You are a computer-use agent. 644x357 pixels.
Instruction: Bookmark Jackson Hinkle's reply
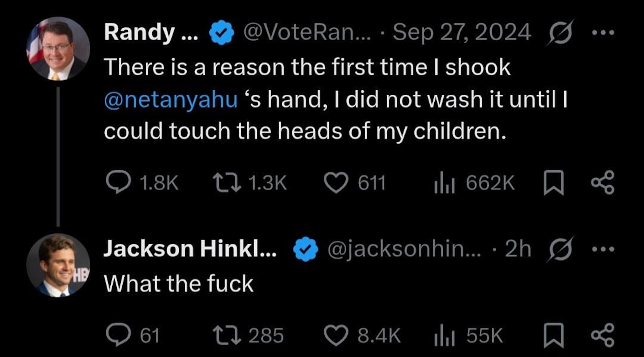[554, 336]
